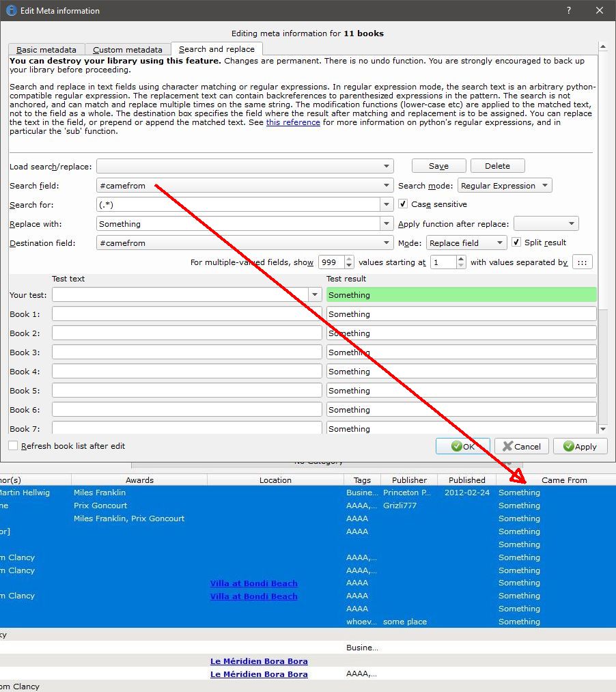The image size is (616, 692).
Task: Click the Cancel button
Action: click(x=522, y=446)
